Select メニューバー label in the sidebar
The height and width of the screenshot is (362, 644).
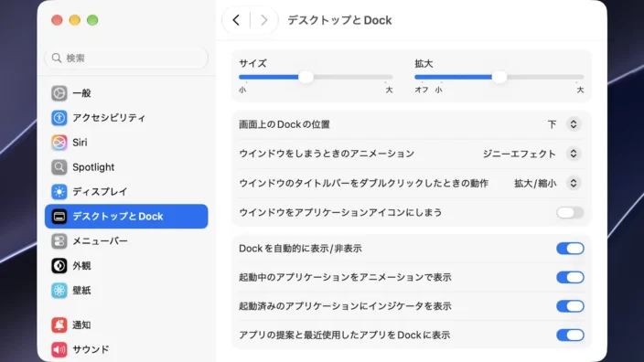[x=100, y=241]
